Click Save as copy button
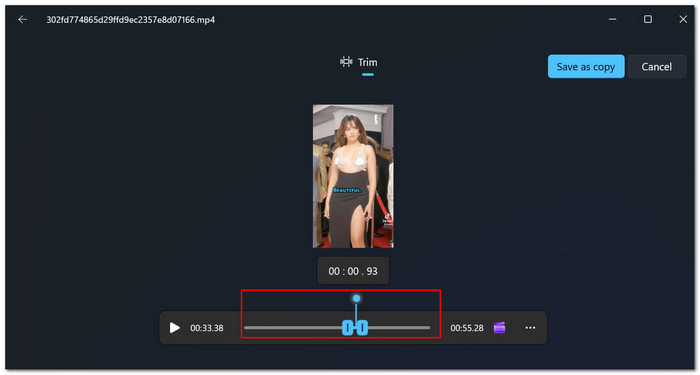Screen dimensions: 700x375 click(586, 67)
